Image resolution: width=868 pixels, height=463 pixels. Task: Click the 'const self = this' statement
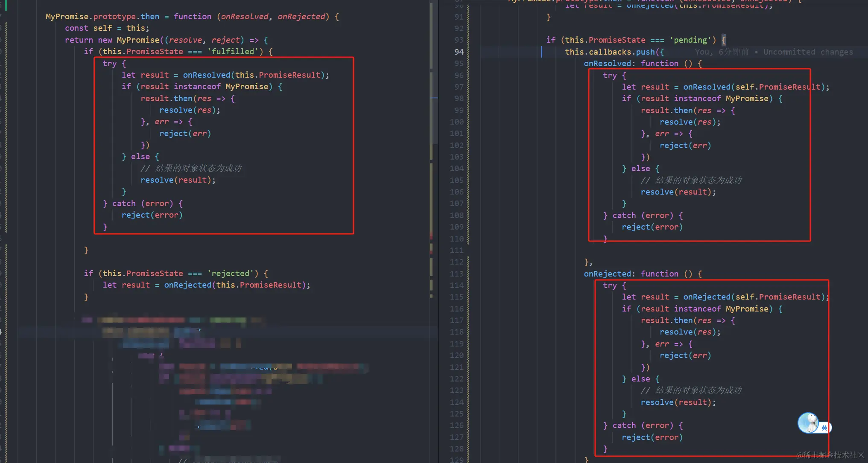pyautogui.click(x=107, y=28)
